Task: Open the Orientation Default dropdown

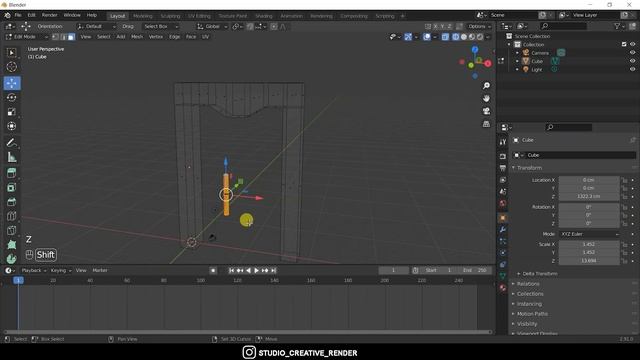Action: 96,26
